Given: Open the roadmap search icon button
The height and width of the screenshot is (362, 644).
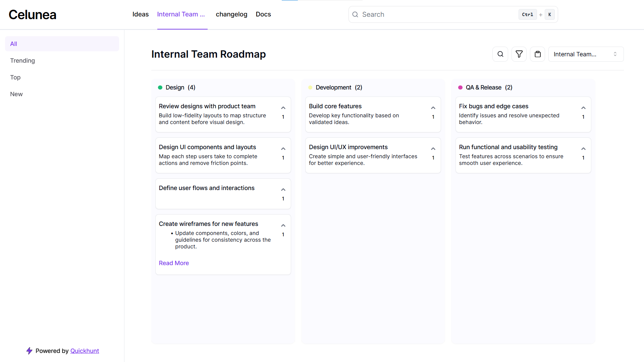Looking at the screenshot, I should (x=500, y=54).
